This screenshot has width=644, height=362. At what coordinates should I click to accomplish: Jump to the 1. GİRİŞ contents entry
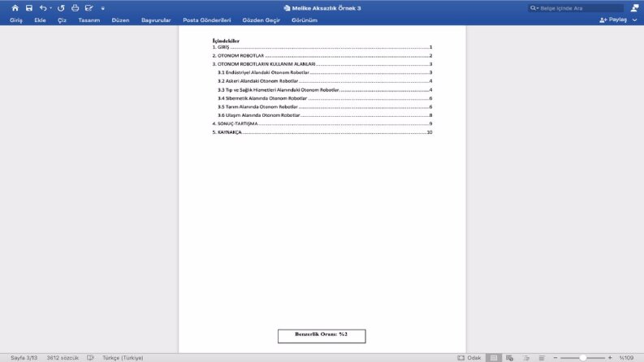point(322,47)
